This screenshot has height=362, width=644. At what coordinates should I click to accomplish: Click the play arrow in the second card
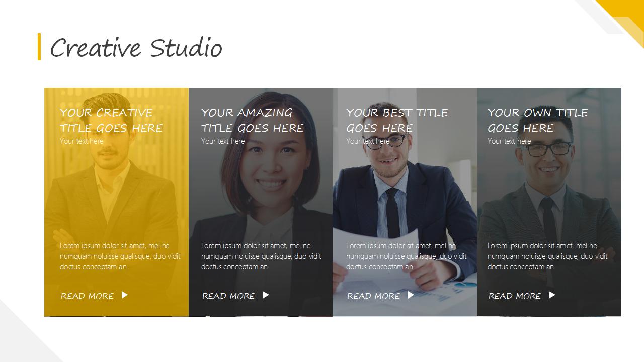(266, 295)
